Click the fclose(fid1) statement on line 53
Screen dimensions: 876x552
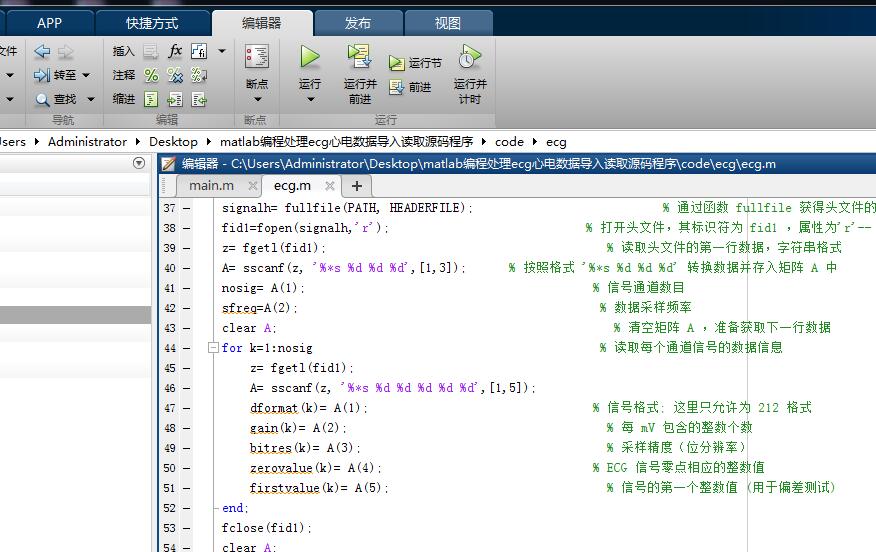coord(266,528)
